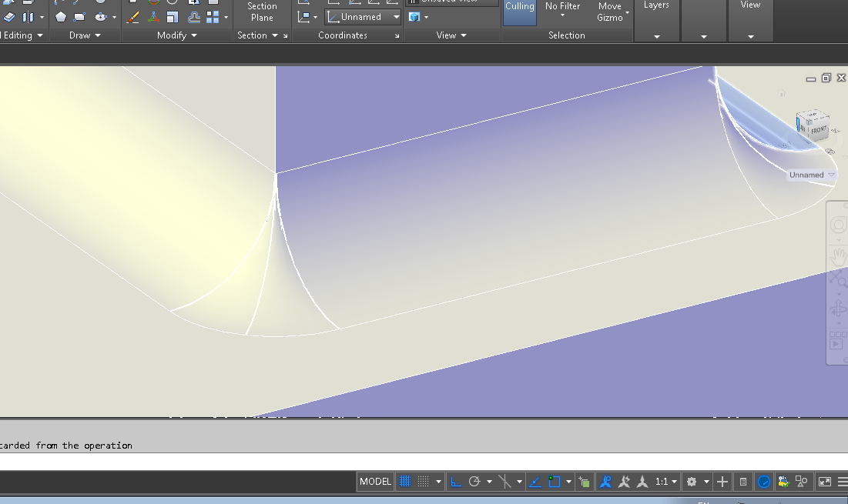
Task: Click the UCS View icon in Coordinates
Action: pyautogui.click(x=303, y=17)
